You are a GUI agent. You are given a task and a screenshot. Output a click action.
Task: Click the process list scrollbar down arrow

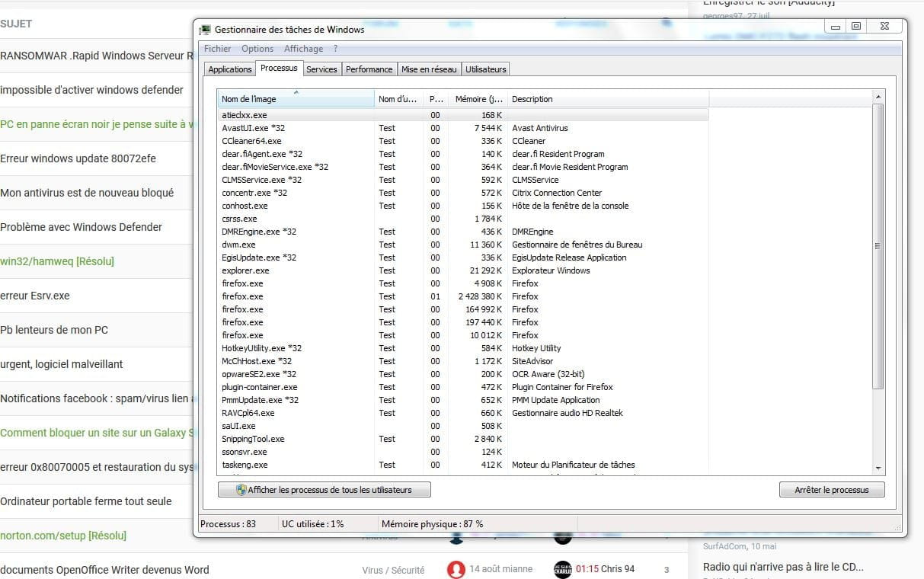click(x=878, y=468)
